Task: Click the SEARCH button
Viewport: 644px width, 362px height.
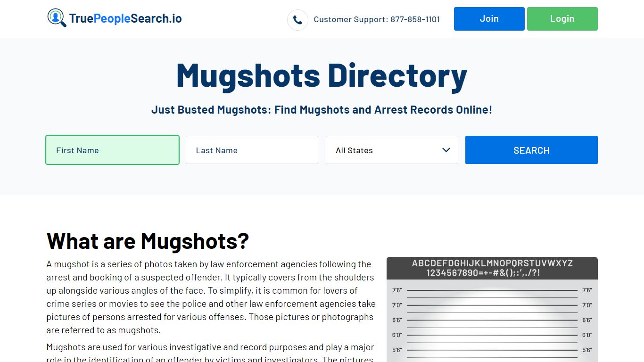Action: (531, 150)
